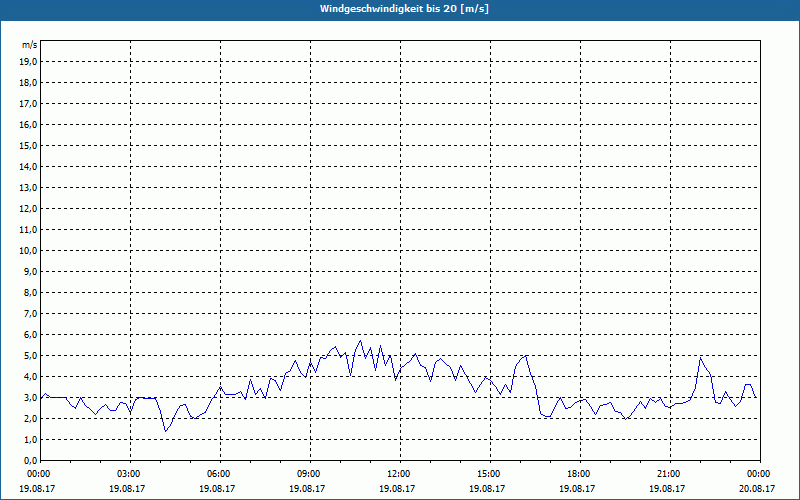Click the m/s unit label on the axis
Screen dimensions: 800x500
coord(30,45)
